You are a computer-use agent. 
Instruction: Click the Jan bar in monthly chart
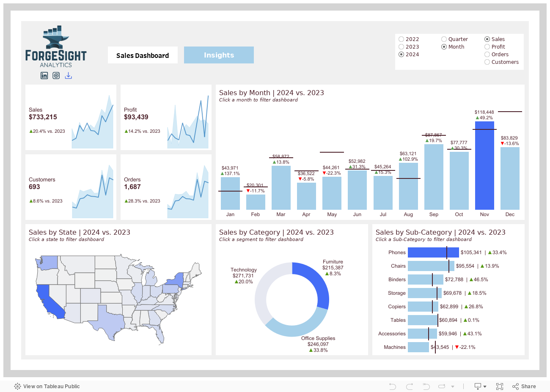230,193
